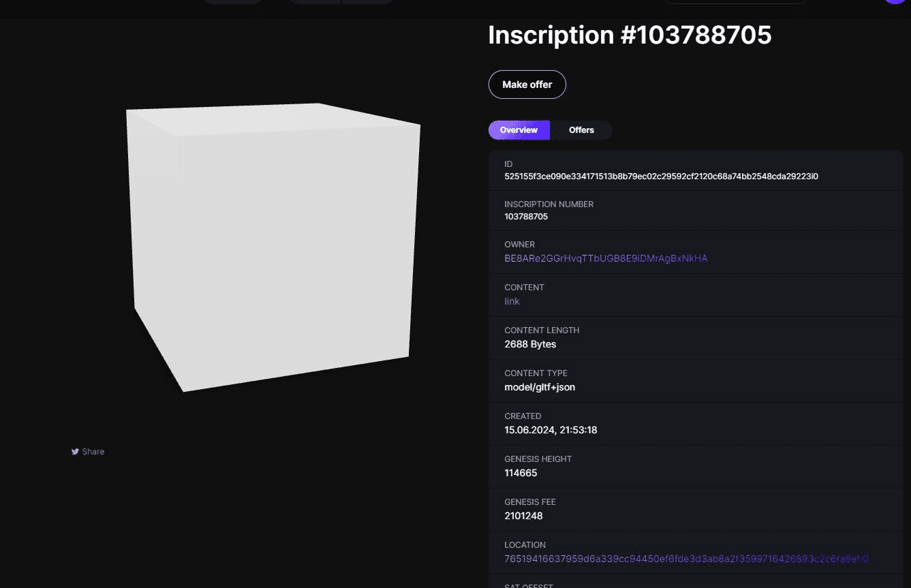Click the genesis fee value 2101248
911x588 pixels.
(x=523, y=516)
